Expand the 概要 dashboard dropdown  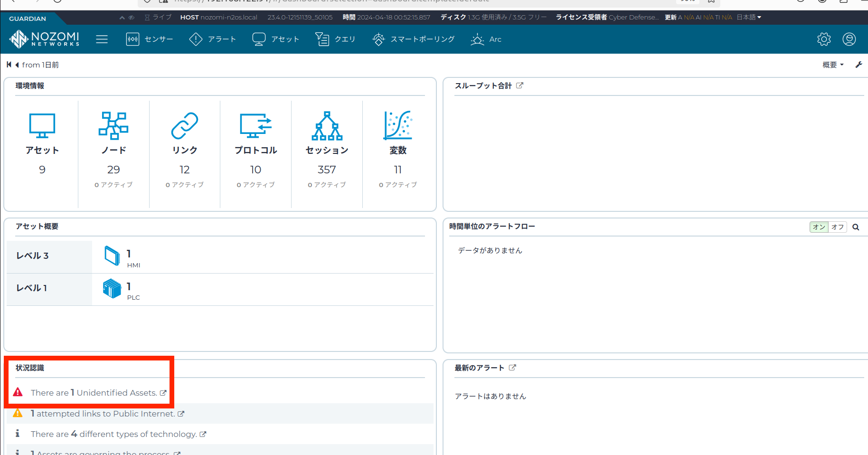(x=833, y=65)
